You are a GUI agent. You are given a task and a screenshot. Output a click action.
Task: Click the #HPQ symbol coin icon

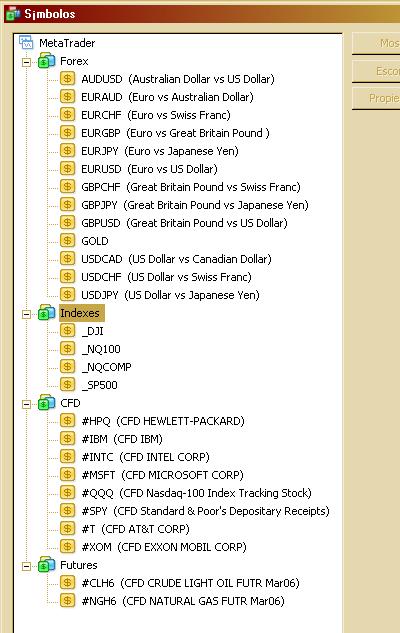point(67,421)
